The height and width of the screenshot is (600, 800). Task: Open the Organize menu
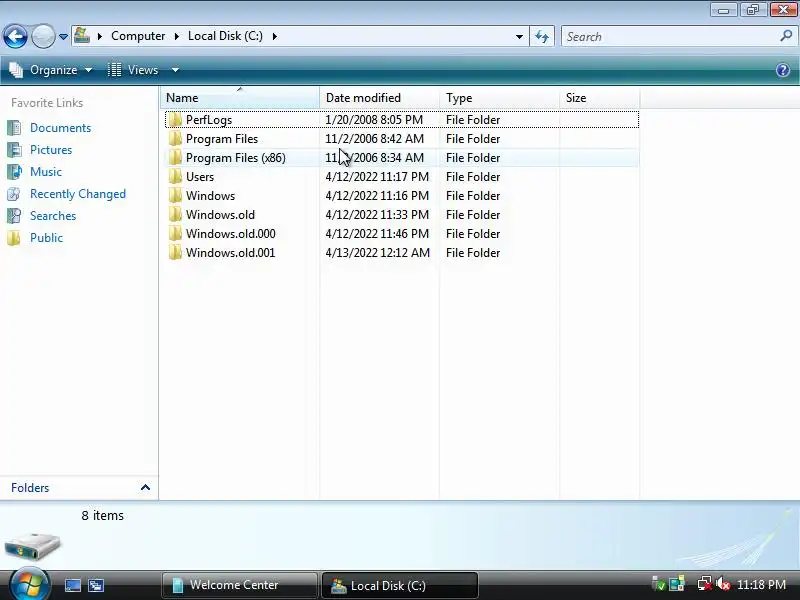coord(51,70)
